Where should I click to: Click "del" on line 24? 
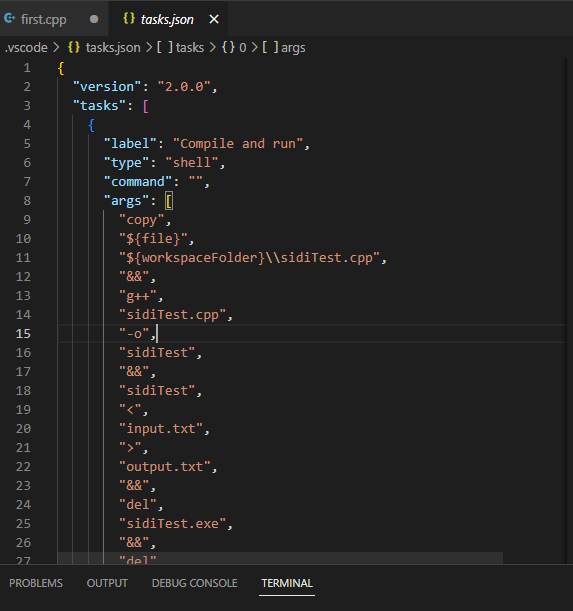(x=138, y=505)
